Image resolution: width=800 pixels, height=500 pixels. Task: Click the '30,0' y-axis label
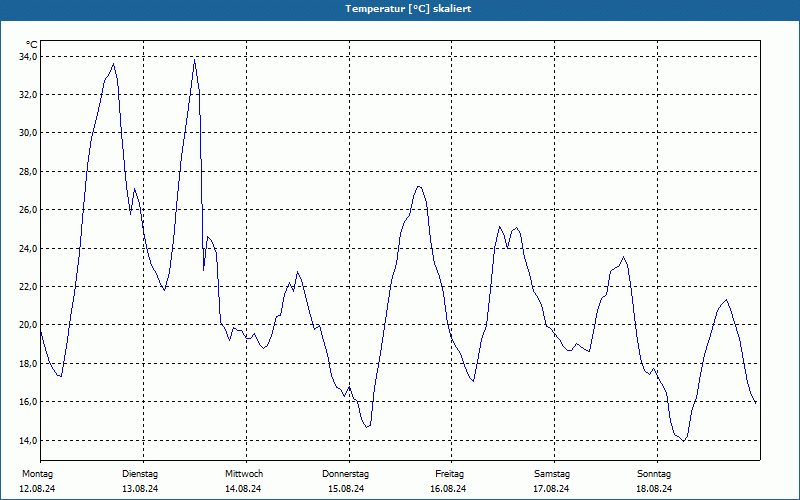click(x=29, y=133)
